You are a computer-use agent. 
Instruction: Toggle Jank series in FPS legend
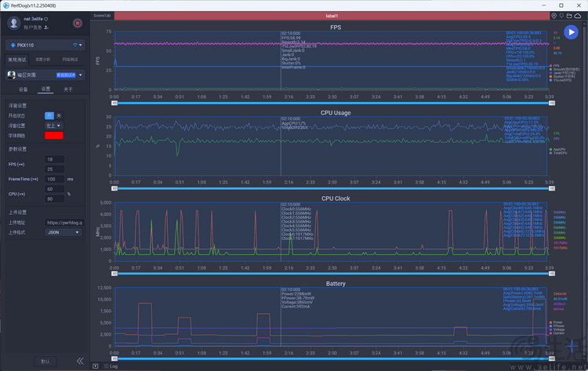(x=562, y=73)
